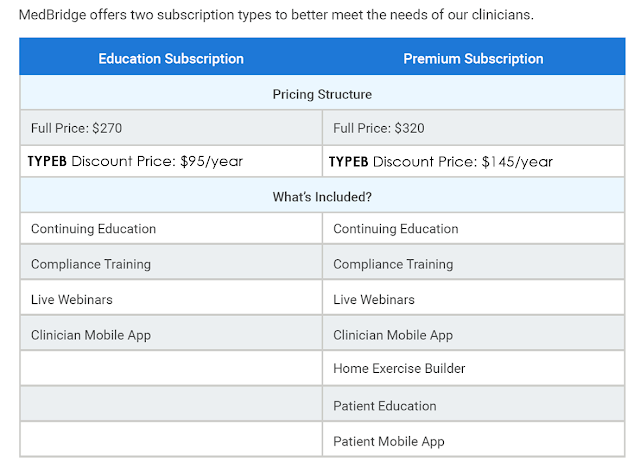Click Continuing Education in the Education column
This screenshot has width=640, height=468.
click(94, 229)
